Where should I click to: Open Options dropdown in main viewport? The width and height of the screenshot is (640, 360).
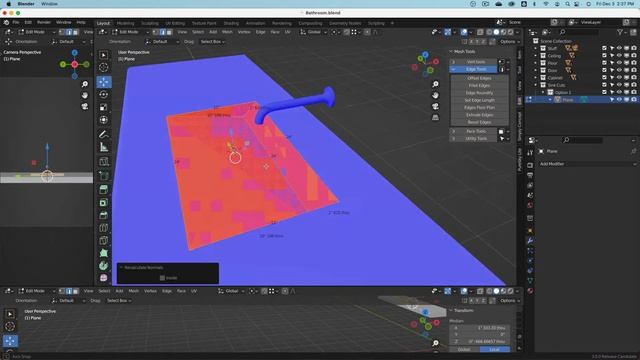pyautogui.click(x=509, y=42)
